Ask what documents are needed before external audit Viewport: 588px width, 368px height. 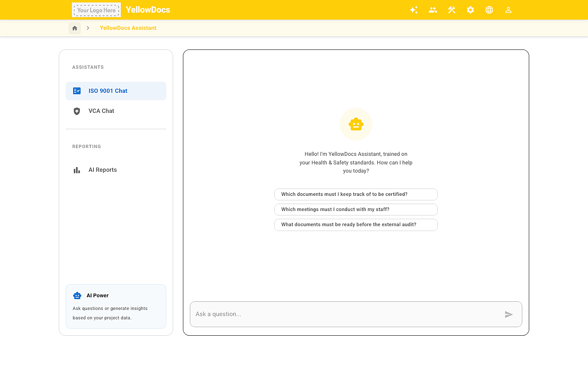pyautogui.click(x=356, y=225)
